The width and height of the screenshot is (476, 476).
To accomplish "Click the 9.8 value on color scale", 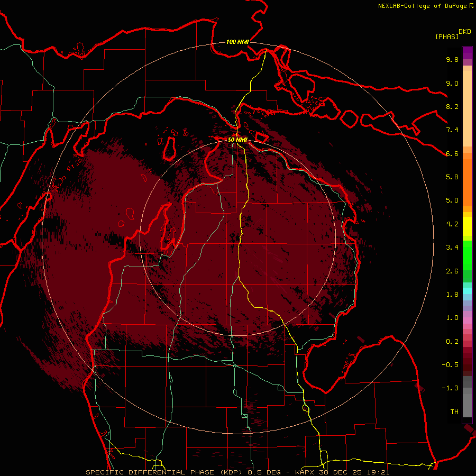I will pyautogui.click(x=452, y=59).
